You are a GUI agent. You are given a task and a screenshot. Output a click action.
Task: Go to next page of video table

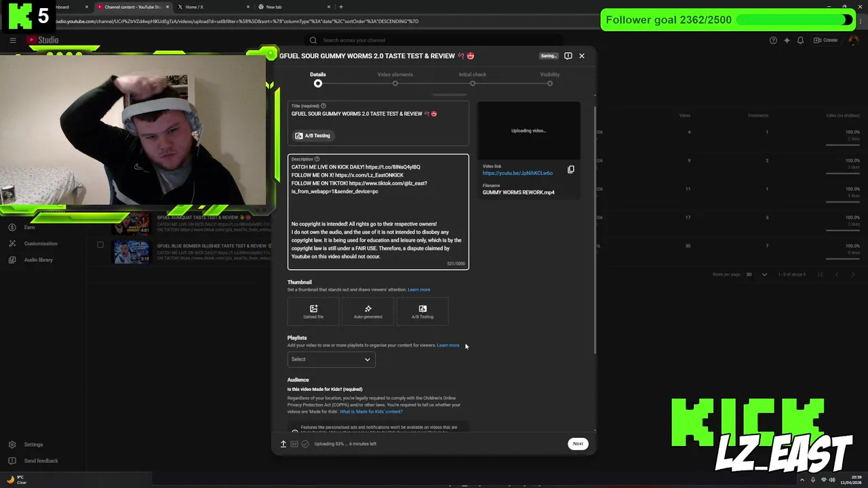pos(852,274)
